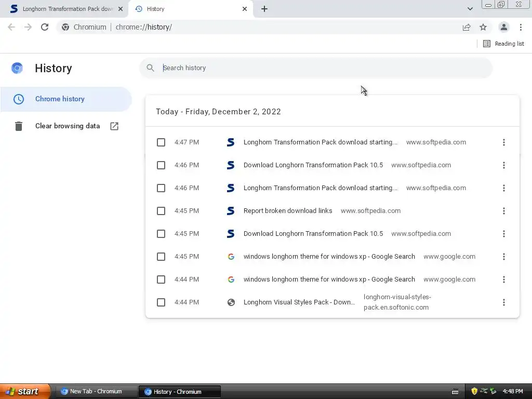Open the profile avatar icon
532x399 pixels.
tap(504, 27)
